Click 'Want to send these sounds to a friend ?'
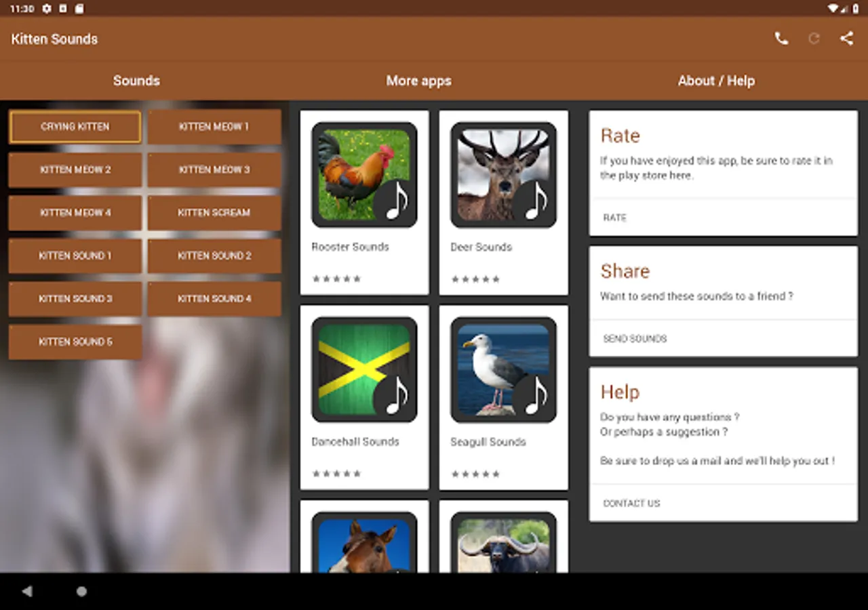 (696, 296)
